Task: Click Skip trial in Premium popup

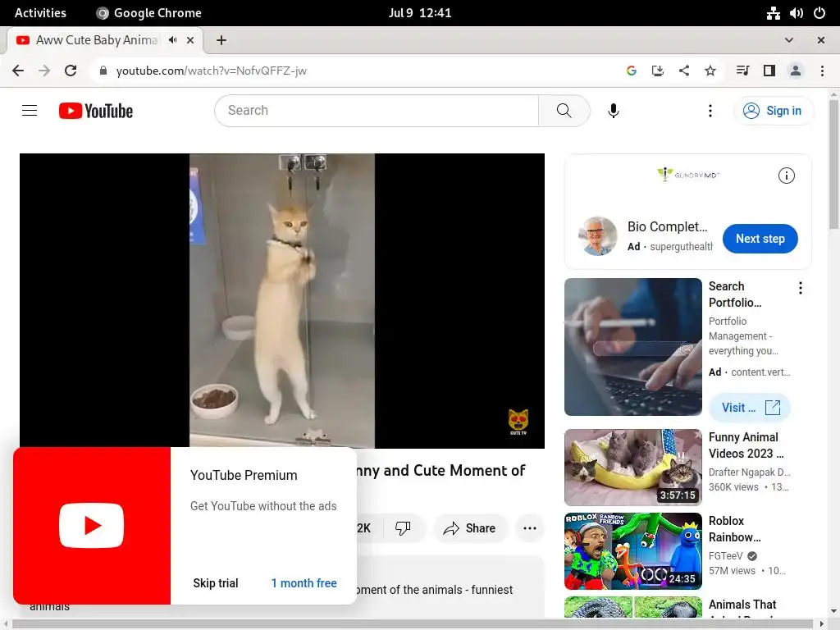Action: (x=216, y=583)
